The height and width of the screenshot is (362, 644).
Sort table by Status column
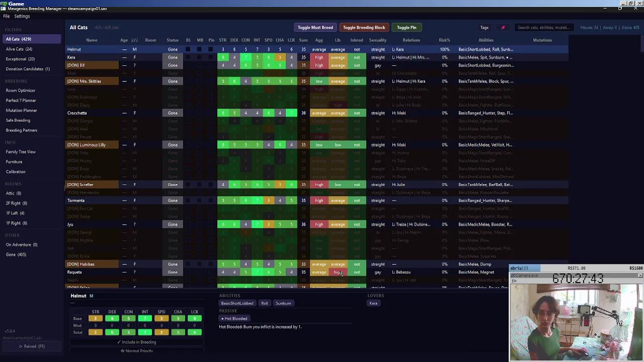click(x=173, y=40)
